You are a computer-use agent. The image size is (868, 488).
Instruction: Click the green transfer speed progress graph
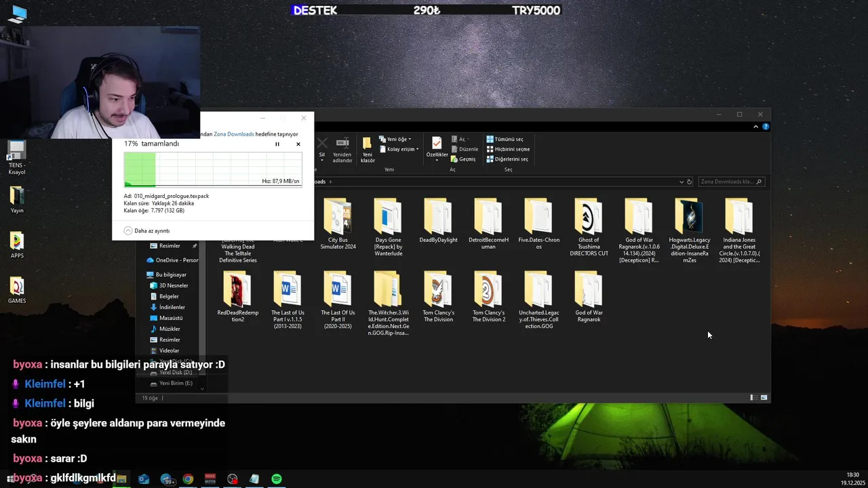click(213, 169)
